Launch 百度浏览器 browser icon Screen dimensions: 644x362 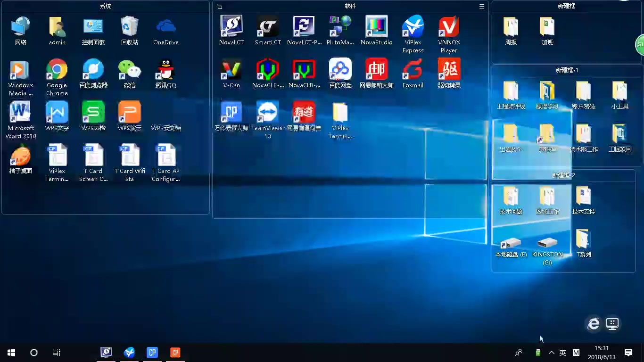coord(93,73)
